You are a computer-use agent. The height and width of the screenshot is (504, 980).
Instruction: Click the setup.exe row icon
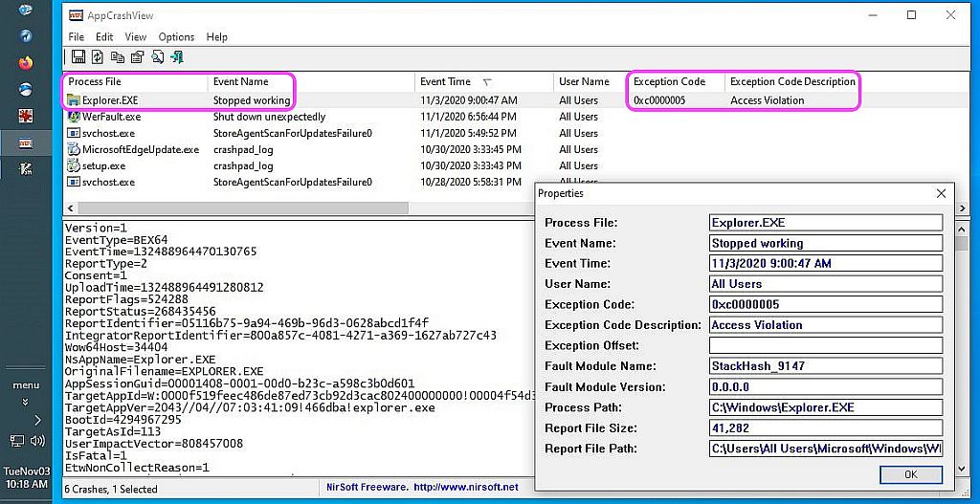coord(74,165)
